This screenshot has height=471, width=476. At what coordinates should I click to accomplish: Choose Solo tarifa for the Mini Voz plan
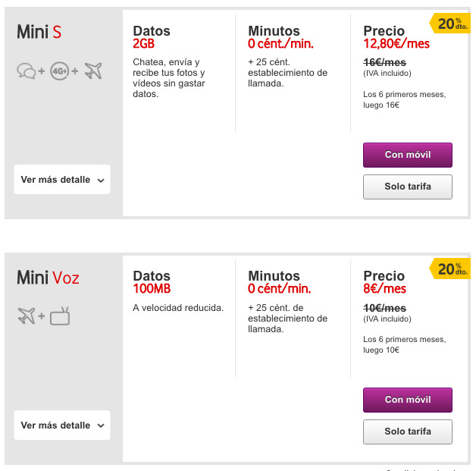(408, 432)
